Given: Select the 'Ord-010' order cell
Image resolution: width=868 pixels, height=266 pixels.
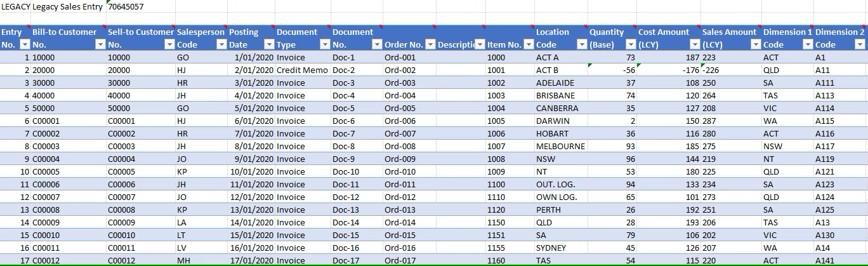Looking at the screenshot, I should [409, 171].
